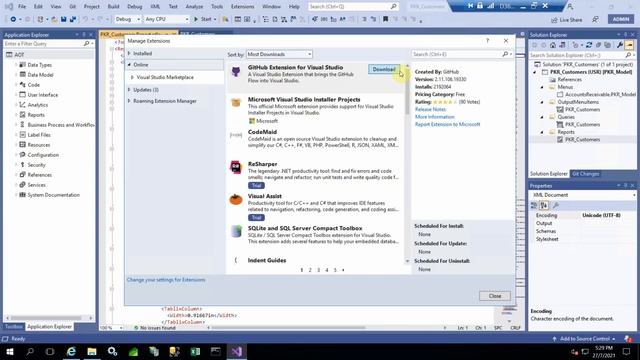Click the Properties panel categorized icon
Screen dimensions: 640x360
pos(534,205)
